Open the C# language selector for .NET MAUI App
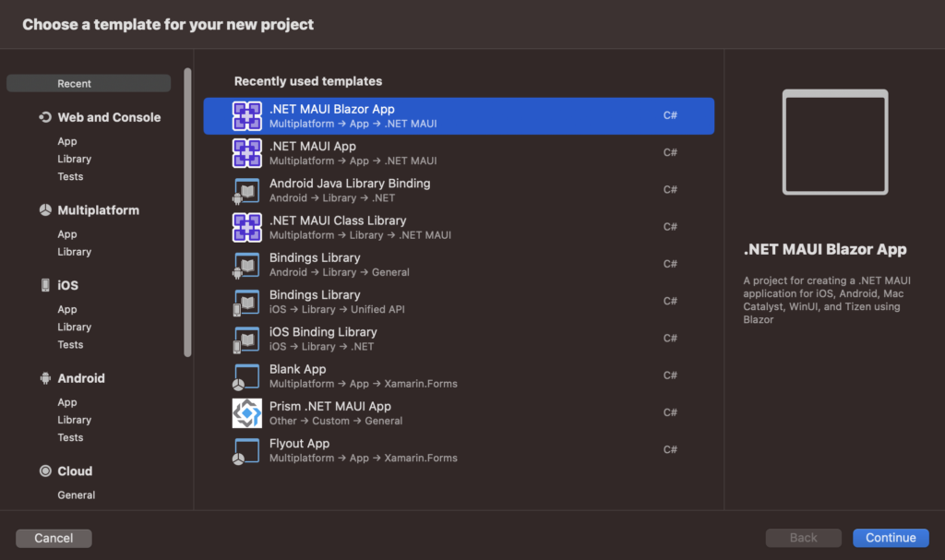The width and height of the screenshot is (945, 560). 671,153
